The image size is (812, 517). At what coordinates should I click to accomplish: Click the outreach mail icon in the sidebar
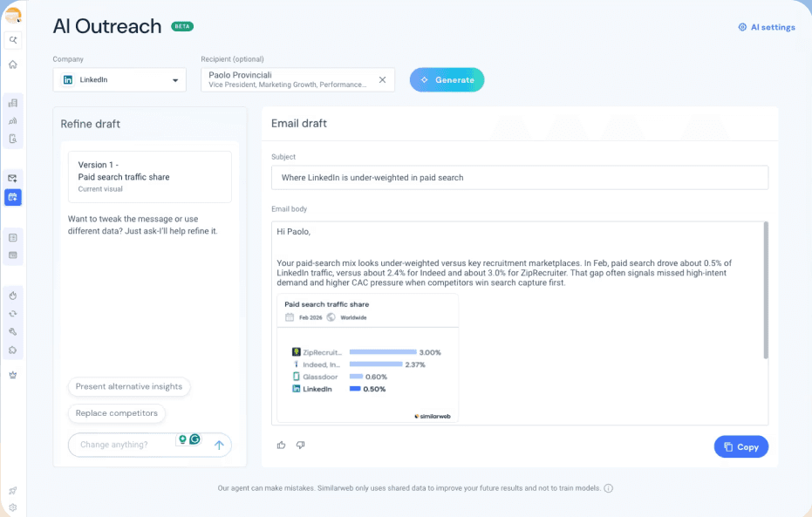coord(12,177)
